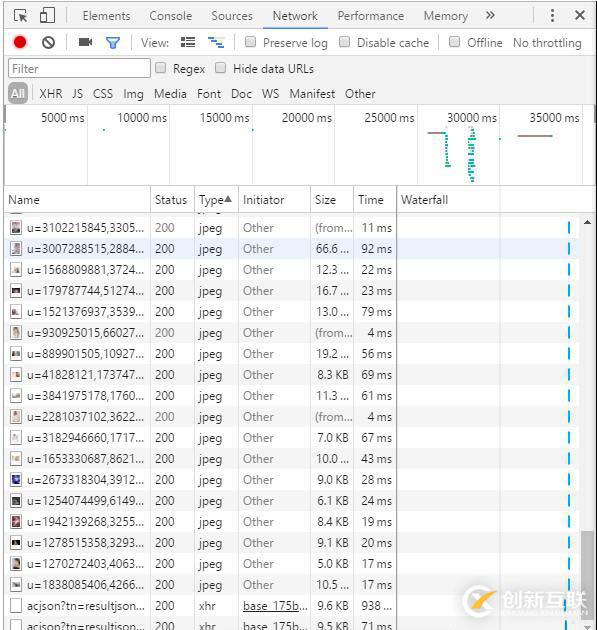597x630 pixels.
Task: Sort by the Name column header
Action: click(x=77, y=200)
